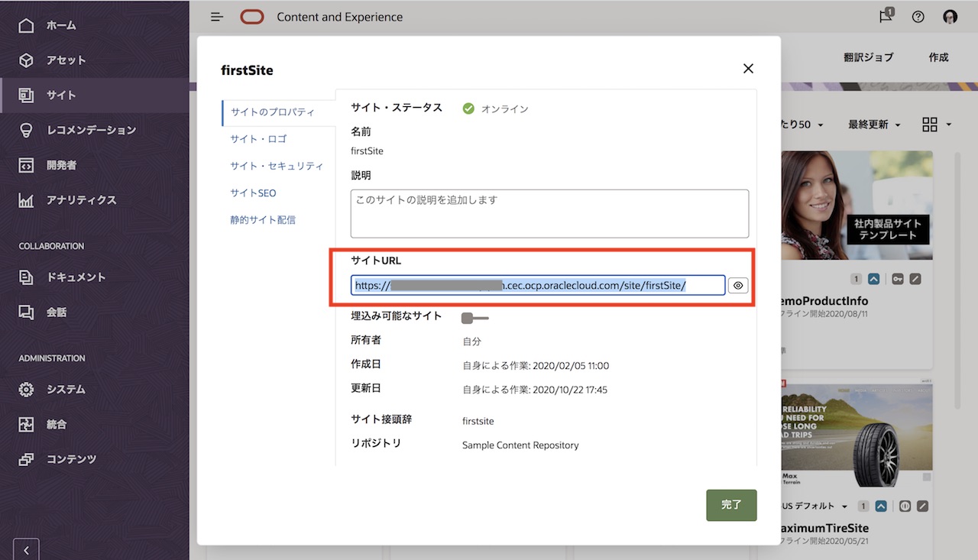Collapse the sidebar with the chevron button
Viewport: 978px width, 560px height.
[x=25, y=549]
